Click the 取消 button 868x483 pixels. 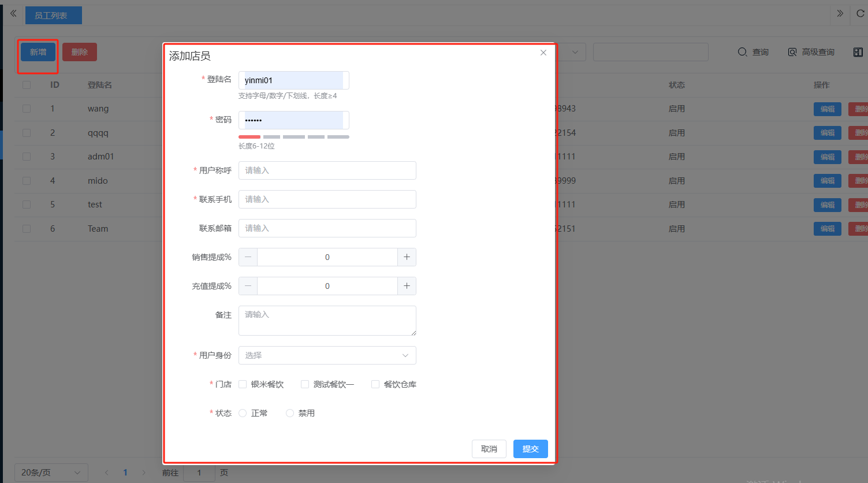pyautogui.click(x=489, y=449)
